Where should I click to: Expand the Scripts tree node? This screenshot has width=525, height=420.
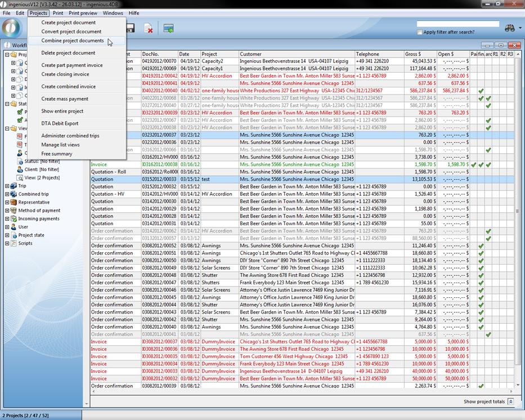(x=7, y=244)
